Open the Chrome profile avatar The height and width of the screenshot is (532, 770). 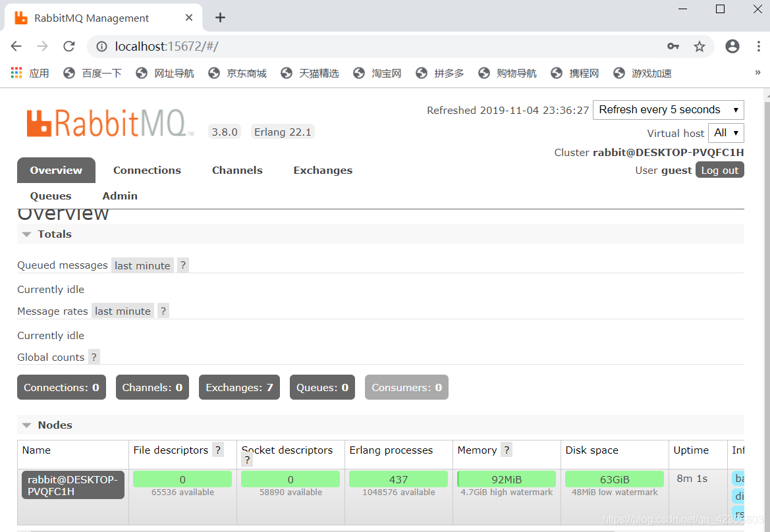click(x=732, y=46)
